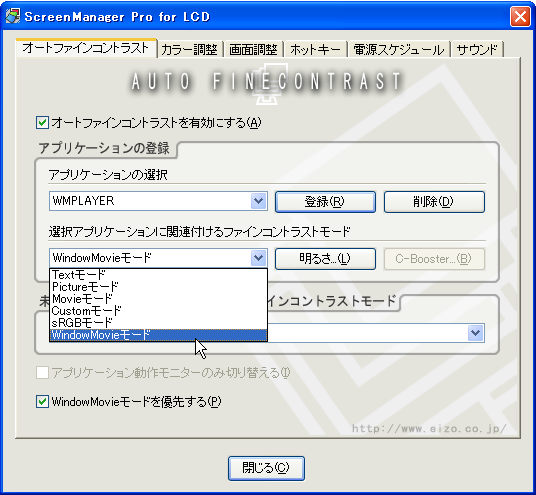Open the 画面調整 tab
The image size is (536, 495).
(253, 50)
